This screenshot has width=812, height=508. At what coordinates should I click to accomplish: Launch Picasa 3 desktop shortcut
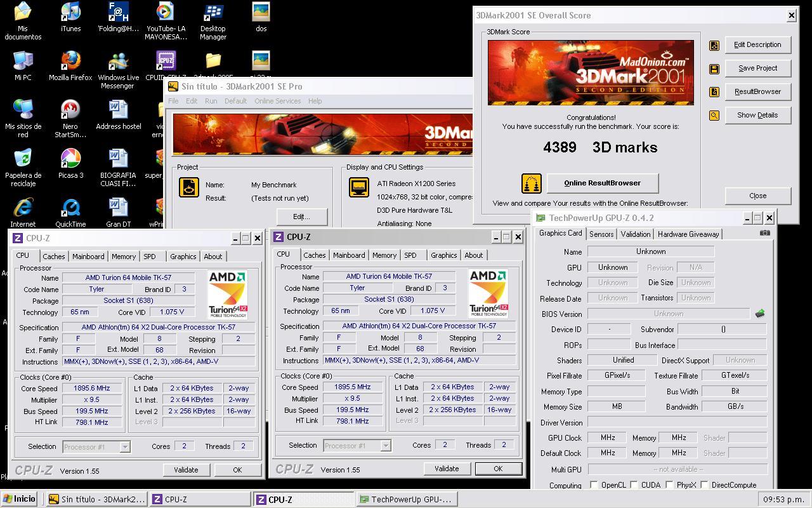click(70, 164)
